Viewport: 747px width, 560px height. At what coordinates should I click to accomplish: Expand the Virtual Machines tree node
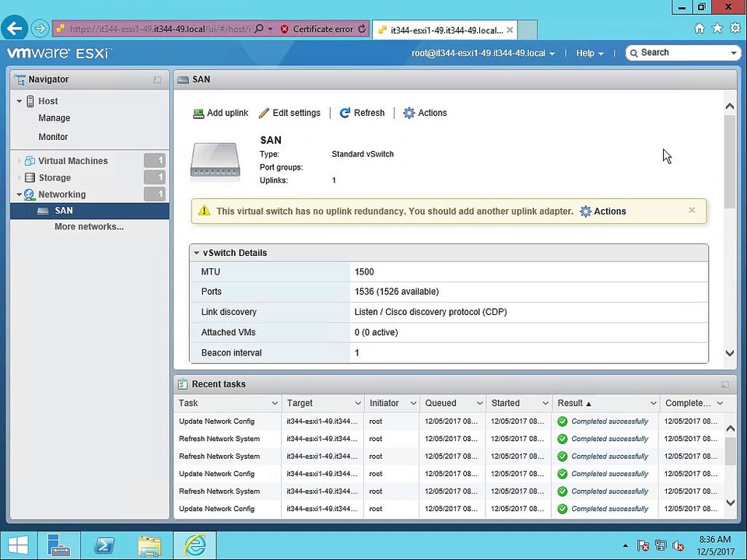pyautogui.click(x=19, y=161)
